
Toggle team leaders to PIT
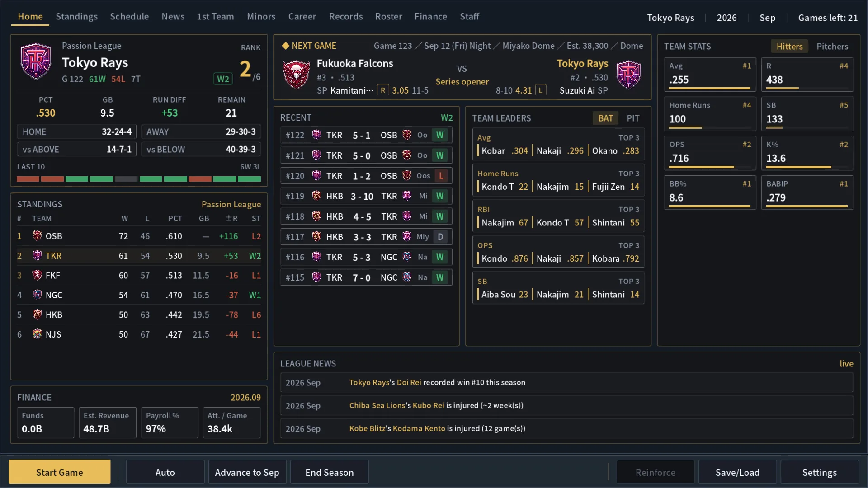coord(633,118)
